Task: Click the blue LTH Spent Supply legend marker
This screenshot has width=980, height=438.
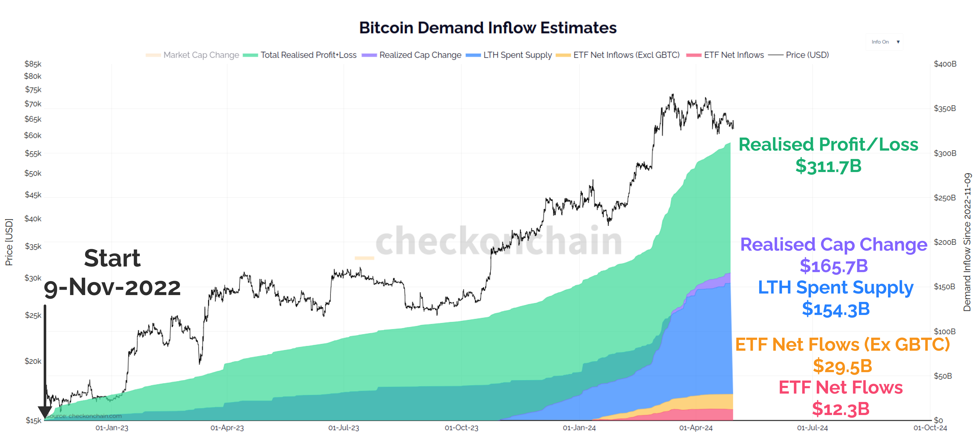Action: pos(473,55)
